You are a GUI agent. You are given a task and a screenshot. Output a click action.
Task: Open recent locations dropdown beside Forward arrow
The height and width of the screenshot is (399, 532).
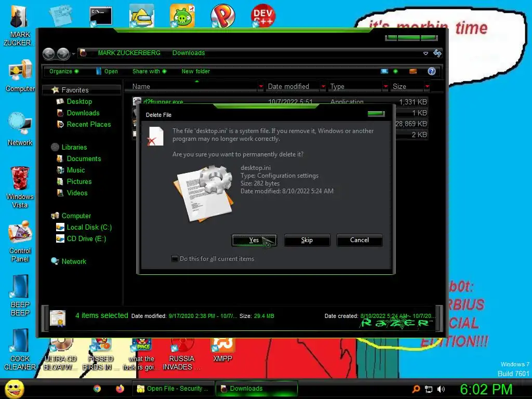click(x=73, y=54)
